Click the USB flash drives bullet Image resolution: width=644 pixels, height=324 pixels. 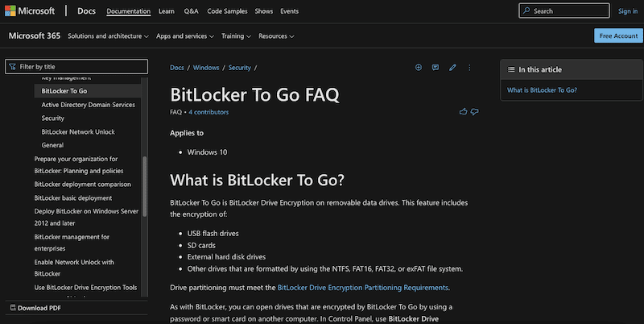(213, 233)
